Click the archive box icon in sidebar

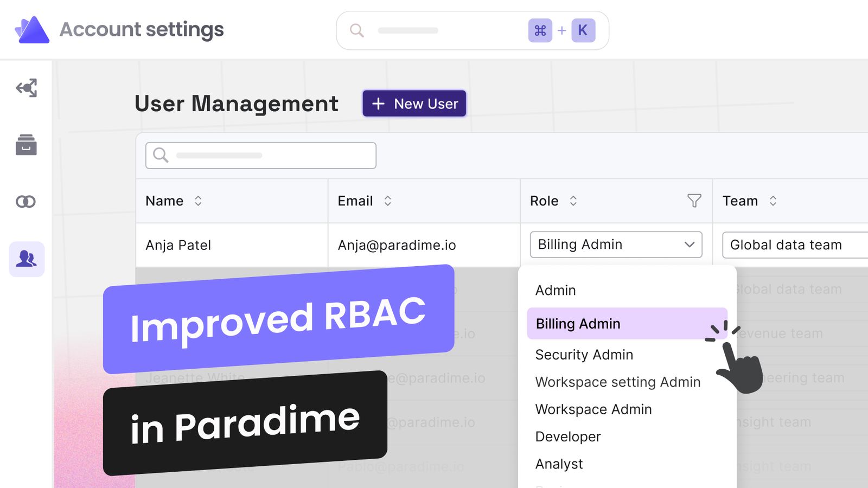click(x=26, y=145)
